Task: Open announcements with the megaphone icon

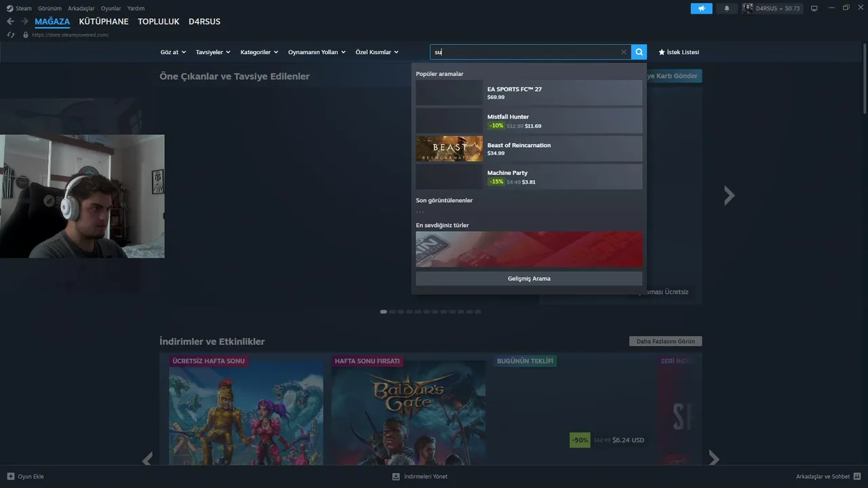Action: (701, 8)
